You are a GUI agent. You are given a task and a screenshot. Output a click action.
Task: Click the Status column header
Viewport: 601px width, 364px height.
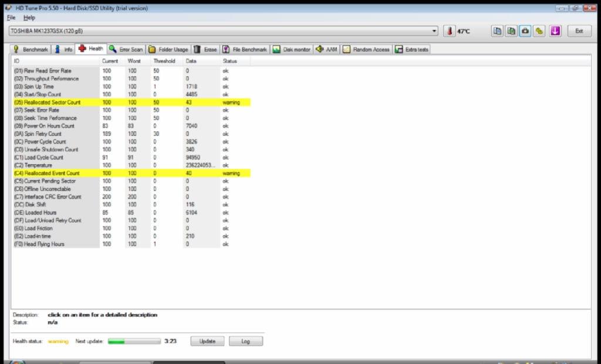(235, 61)
